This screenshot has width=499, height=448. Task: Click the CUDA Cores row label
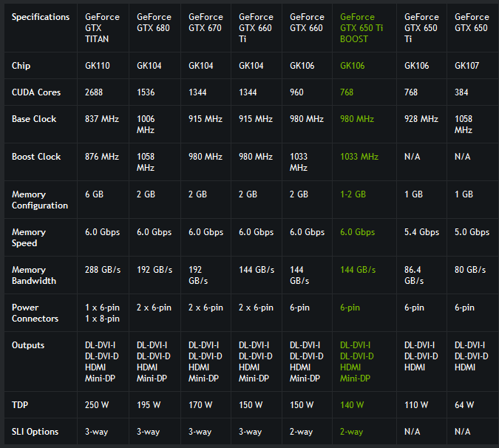(x=36, y=92)
